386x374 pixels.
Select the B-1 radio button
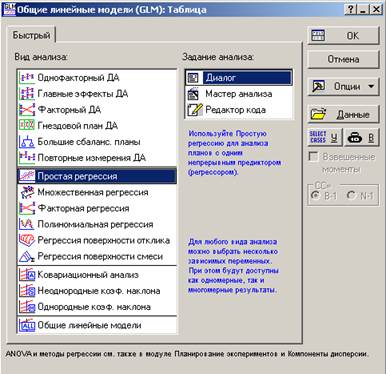click(314, 195)
